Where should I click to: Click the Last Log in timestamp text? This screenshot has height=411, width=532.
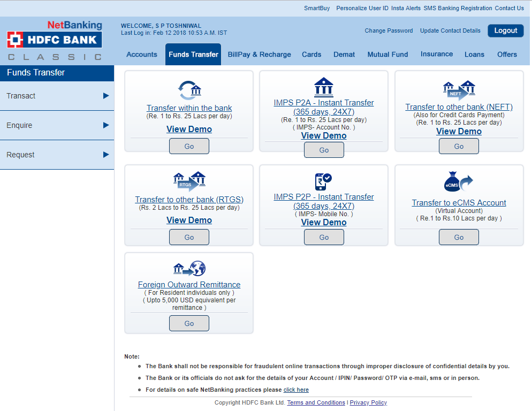coord(174,33)
